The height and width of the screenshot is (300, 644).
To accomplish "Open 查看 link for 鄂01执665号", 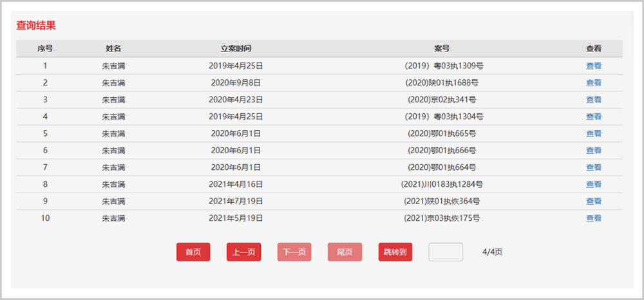I will pyautogui.click(x=593, y=133).
